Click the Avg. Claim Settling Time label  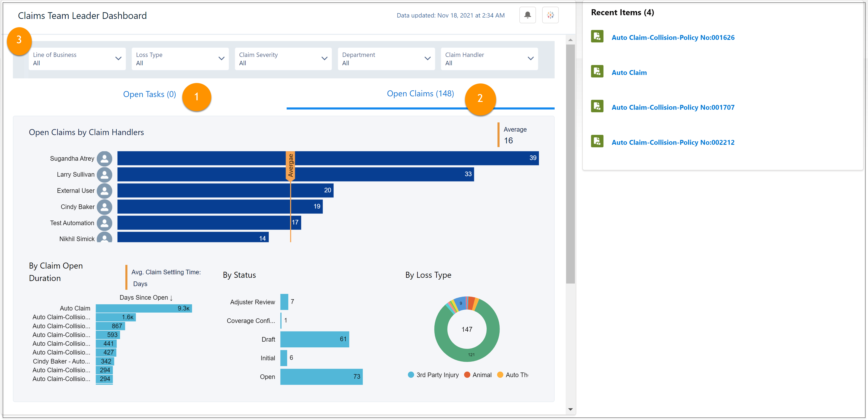tap(166, 272)
